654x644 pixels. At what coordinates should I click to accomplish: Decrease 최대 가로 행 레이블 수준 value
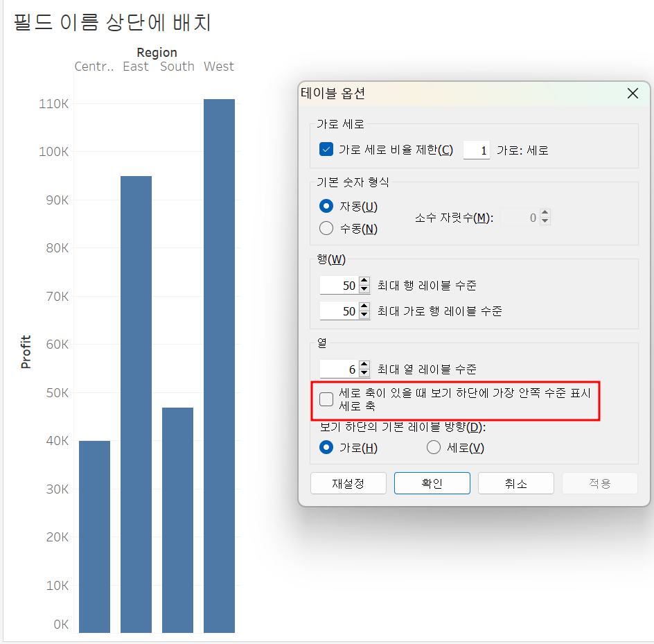tap(364, 315)
